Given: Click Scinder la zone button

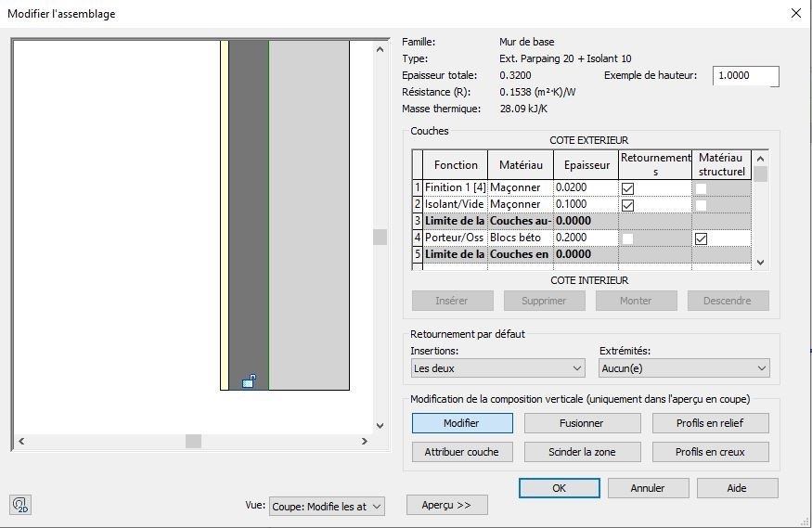Looking at the screenshot, I should (582, 452).
